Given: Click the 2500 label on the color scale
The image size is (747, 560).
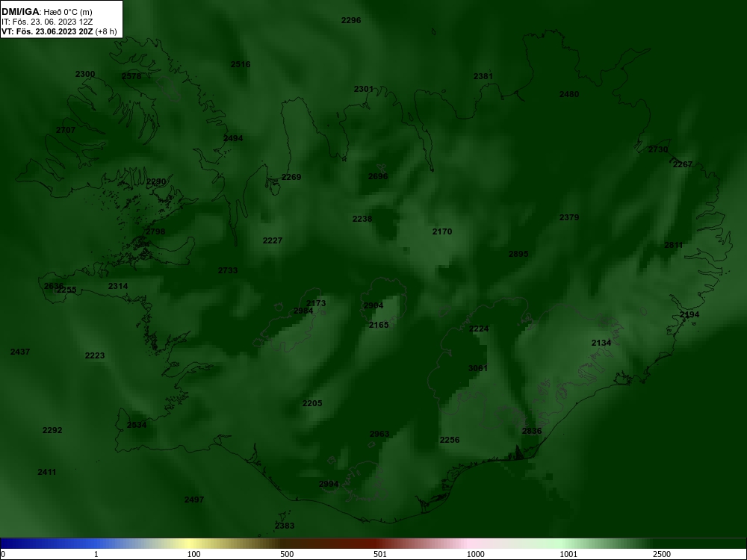Looking at the screenshot, I should (662, 554).
